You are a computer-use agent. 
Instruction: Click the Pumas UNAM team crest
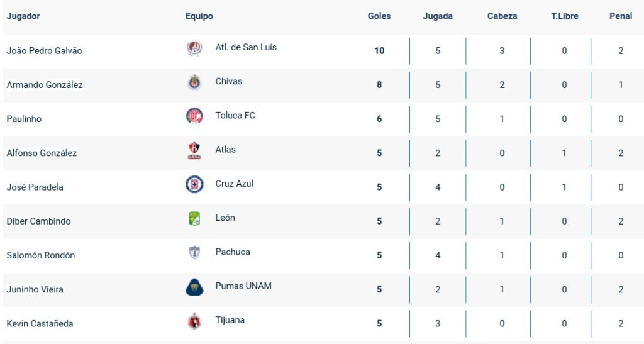[194, 287]
